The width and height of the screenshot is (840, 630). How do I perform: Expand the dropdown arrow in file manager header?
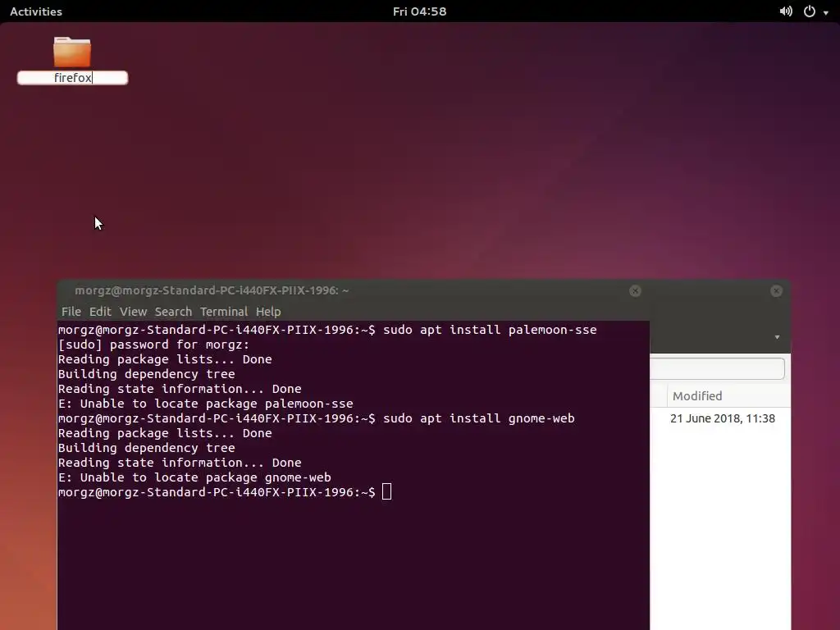click(x=777, y=337)
